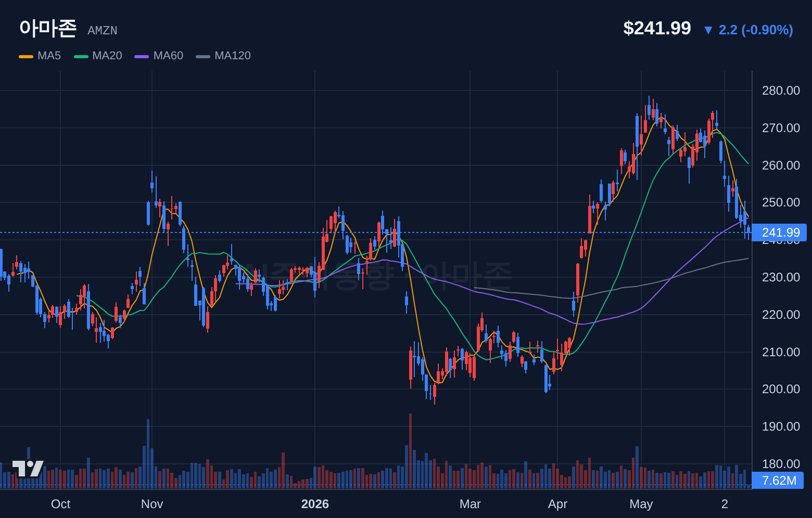Click the Apr time axis label

[x=557, y=504]
